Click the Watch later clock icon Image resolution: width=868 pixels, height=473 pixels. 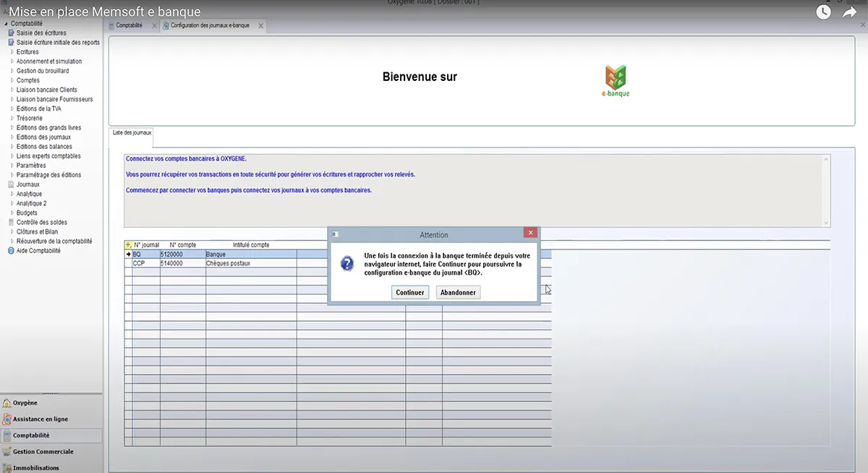[823, 12]
